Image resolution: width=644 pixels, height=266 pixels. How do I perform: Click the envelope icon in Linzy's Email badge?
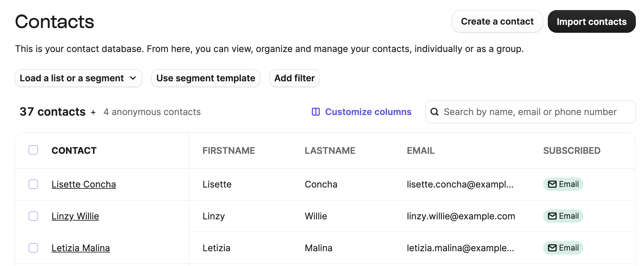click(552, 216)
